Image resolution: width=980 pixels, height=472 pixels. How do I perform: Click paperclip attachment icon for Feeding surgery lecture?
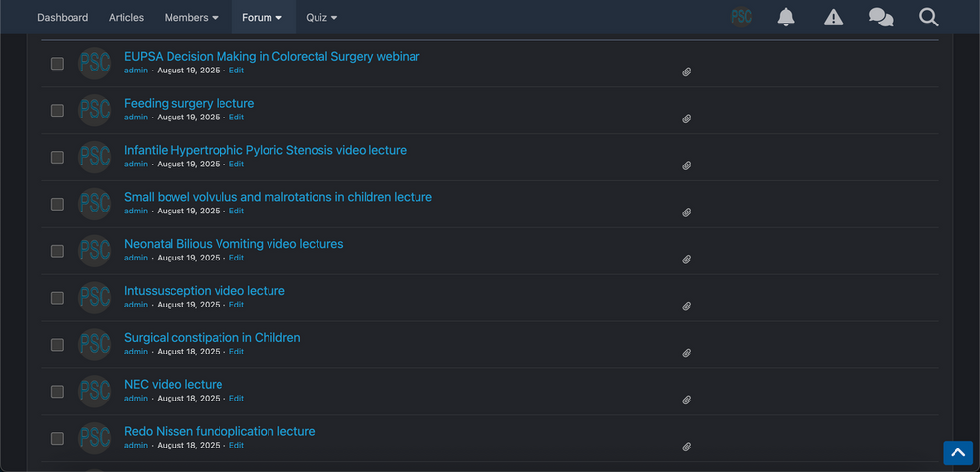click(x=686, y=118)
